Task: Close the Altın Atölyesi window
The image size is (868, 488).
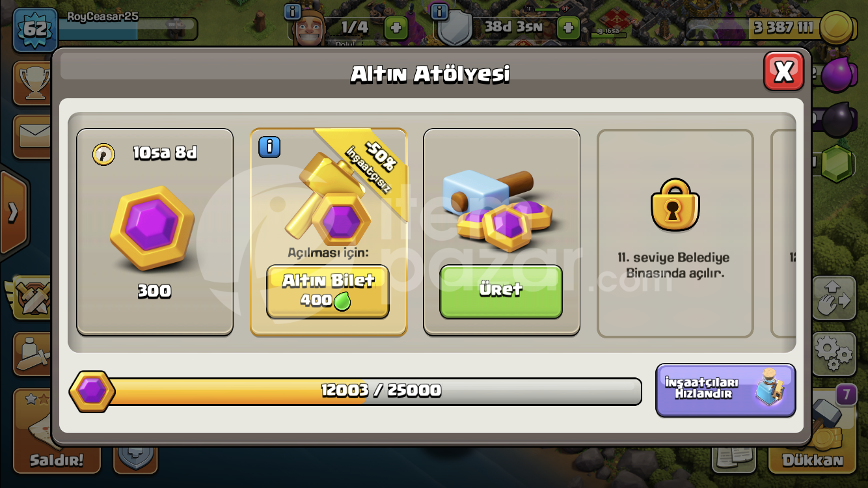Action: (783, 71)
